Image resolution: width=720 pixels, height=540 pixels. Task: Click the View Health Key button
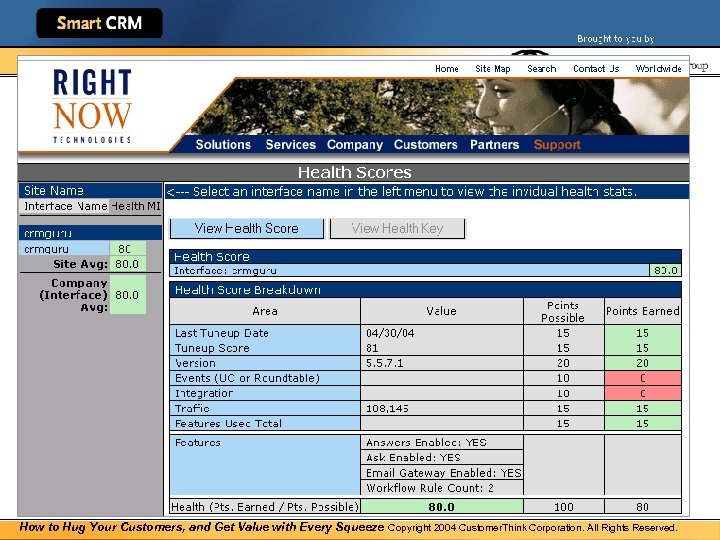point(397,228)
